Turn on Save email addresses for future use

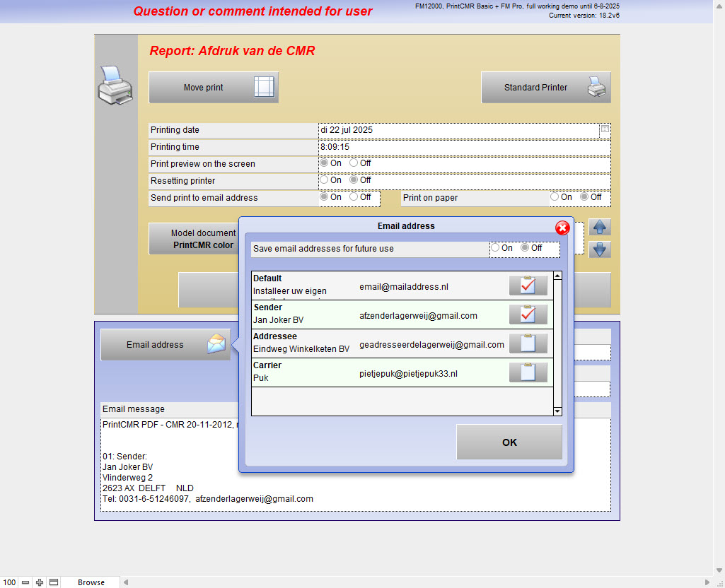pyautogui.click(x=496, y=248)
